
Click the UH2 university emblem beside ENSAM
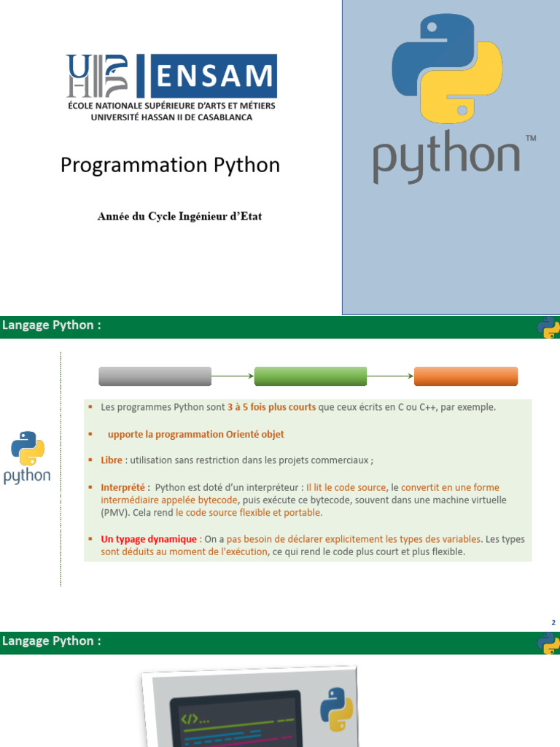[x=97, y=76]
